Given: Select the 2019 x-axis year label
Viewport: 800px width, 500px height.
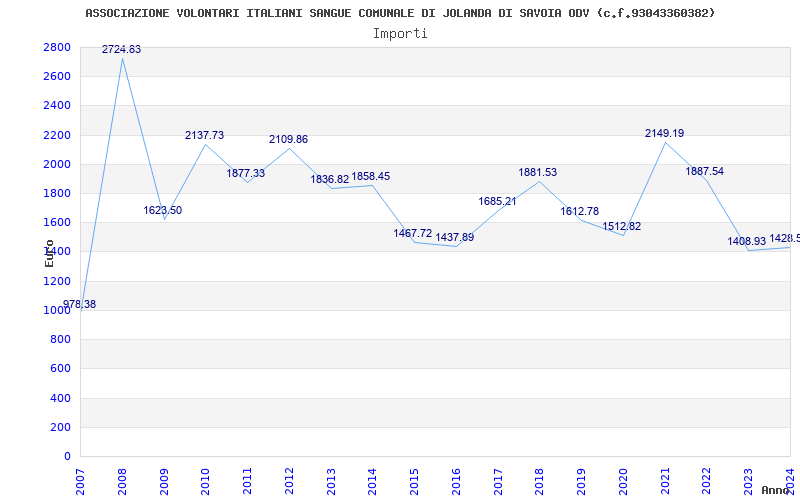Looking at the screenshot, I should tap(582, 482).
